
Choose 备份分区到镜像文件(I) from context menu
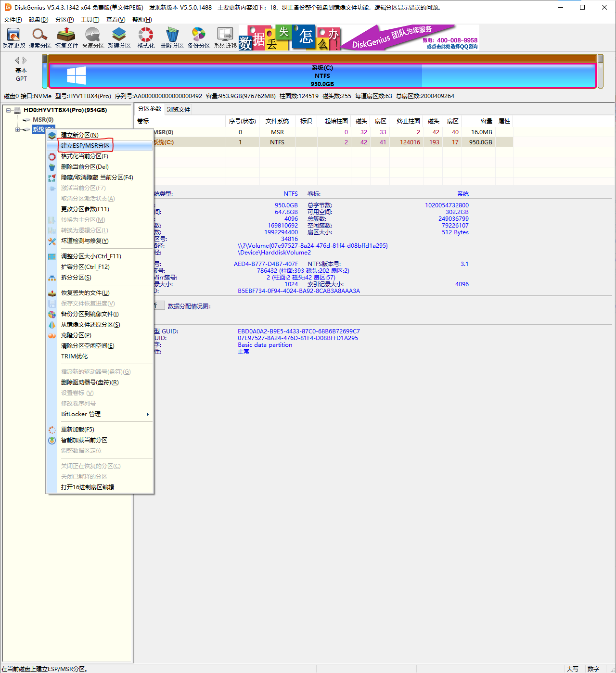[100, 314]
